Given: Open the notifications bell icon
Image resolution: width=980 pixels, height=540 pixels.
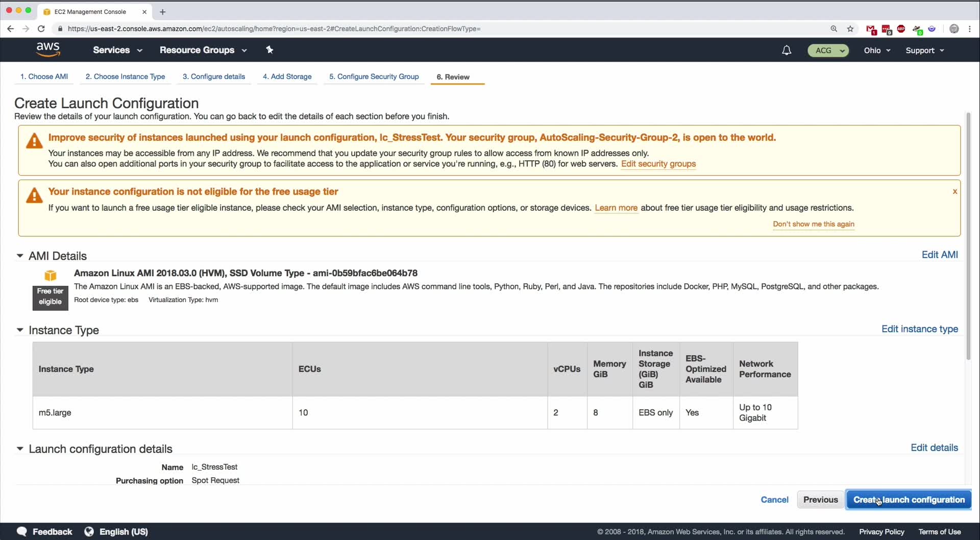Looking at the screenshot, I should click(x=787, y=50).
